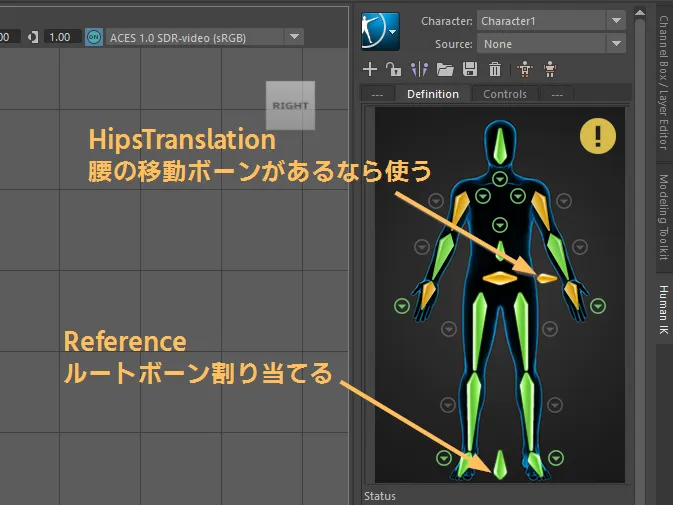Click the second skeleton figure toolbar icon
The image size is (673, 505).
tap(550, 69)
